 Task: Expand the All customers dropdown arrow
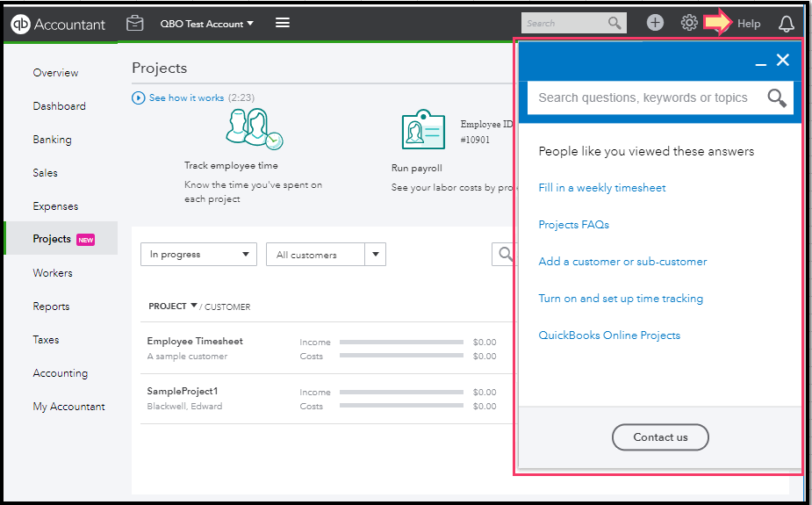coord(376,255)
